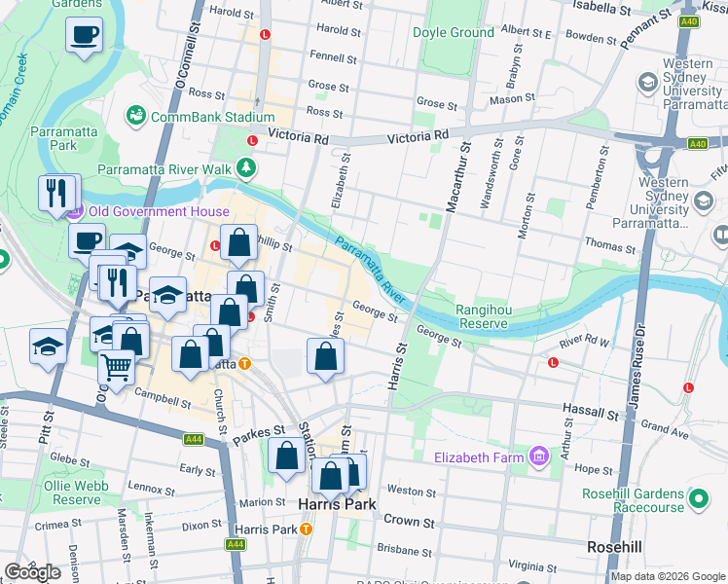
Task: Open the Google logo link
Action: tap(32, 572)
